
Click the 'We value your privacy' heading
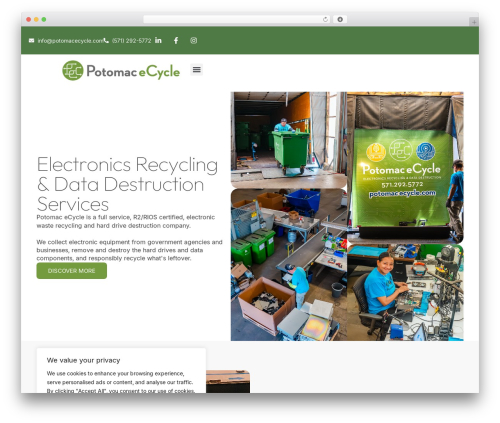[83, 360]
